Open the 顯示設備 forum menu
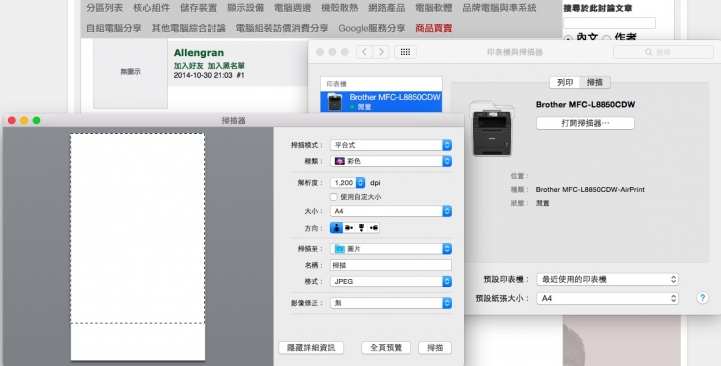 point(246,8)
